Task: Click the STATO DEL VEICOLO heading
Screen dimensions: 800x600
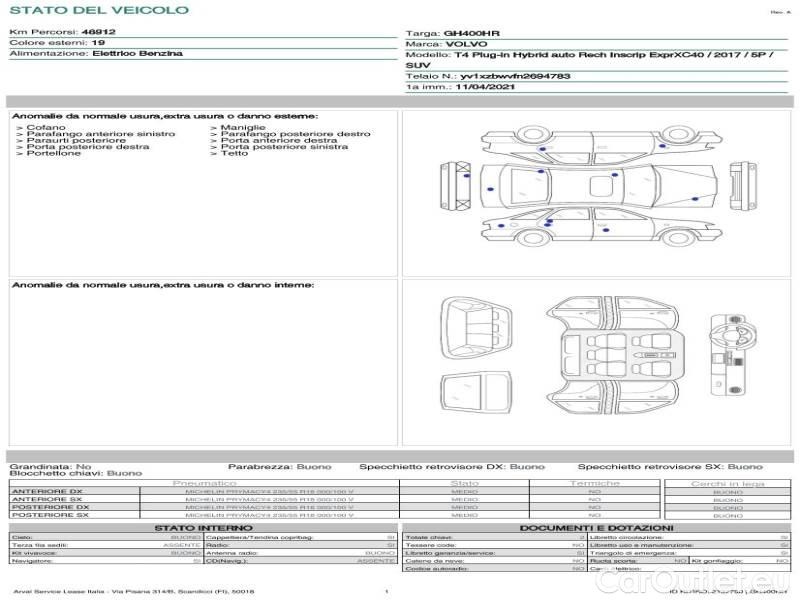Action: pyautogui.click(x=98, y=11)
